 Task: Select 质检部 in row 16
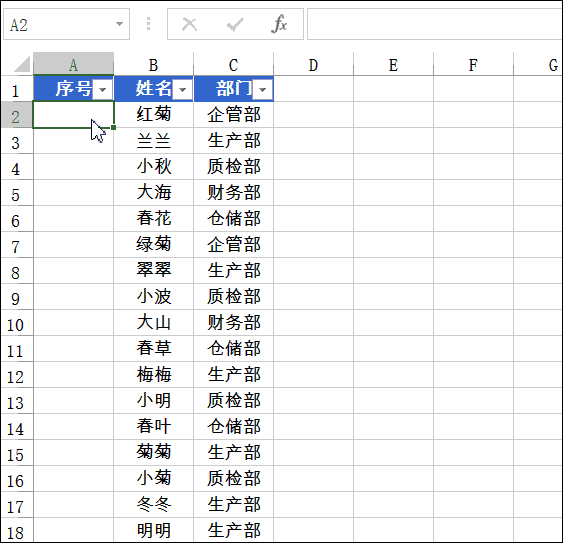tap(234, 479)
